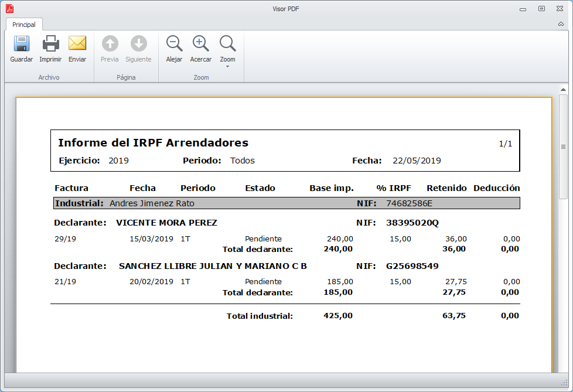This screenshot has height=392, width=573.
Task: Click the vertical scrollbar thumb
Action: [563, 146]
